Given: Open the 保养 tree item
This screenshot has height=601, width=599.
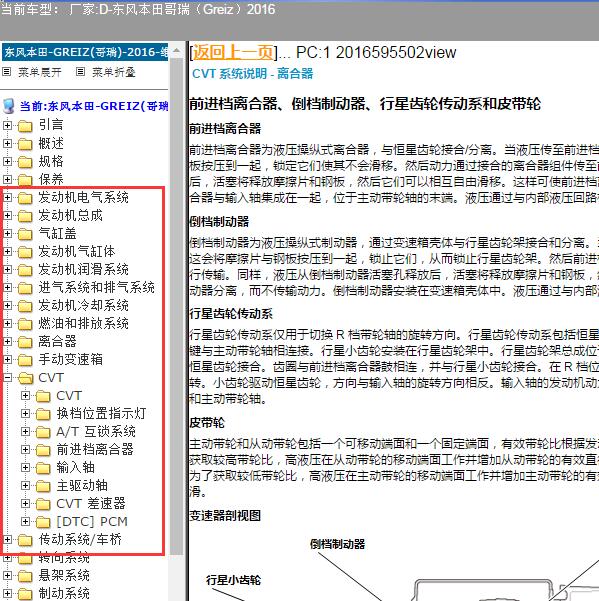Looking at the screenshot, I should 51,179.
